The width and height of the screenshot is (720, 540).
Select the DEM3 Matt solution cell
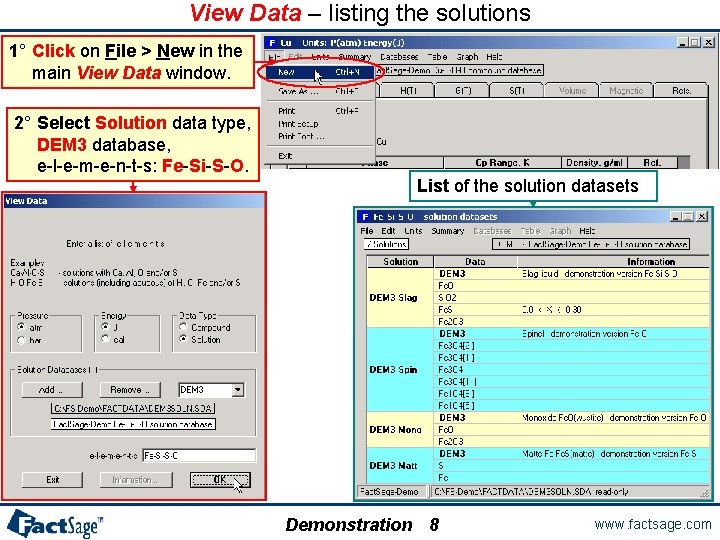(x=400, y=466)
